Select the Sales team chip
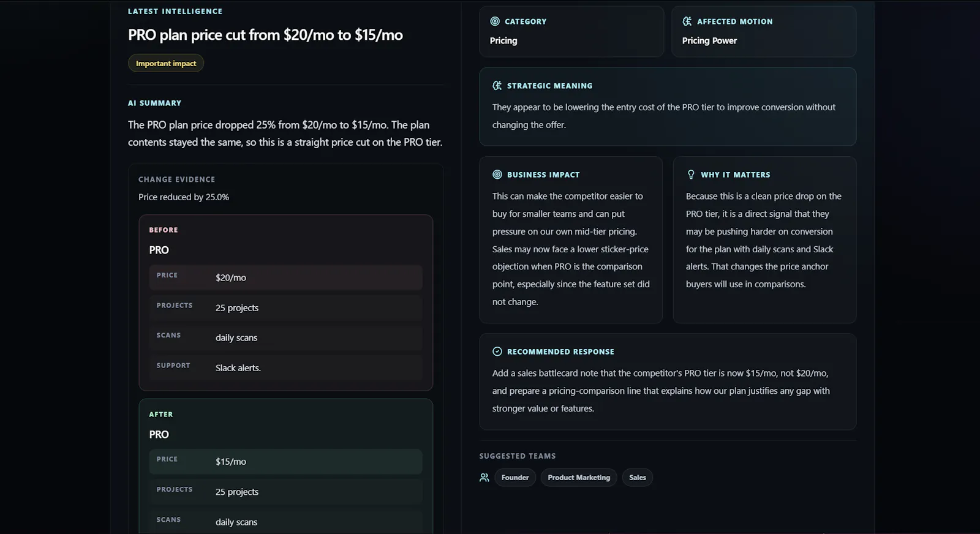Viewport: 980px width, 534px height. pyautogui.click(x=638, y=478)
